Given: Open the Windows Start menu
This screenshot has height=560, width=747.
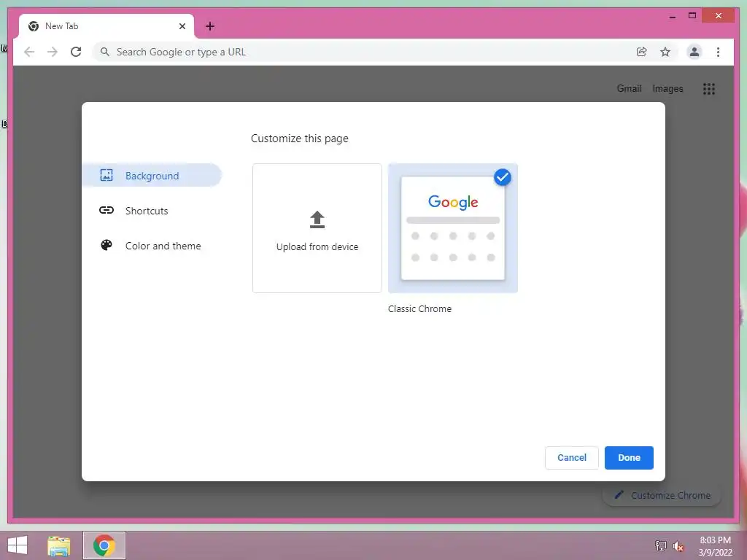Looking at the screenshot, I should 18,545.
